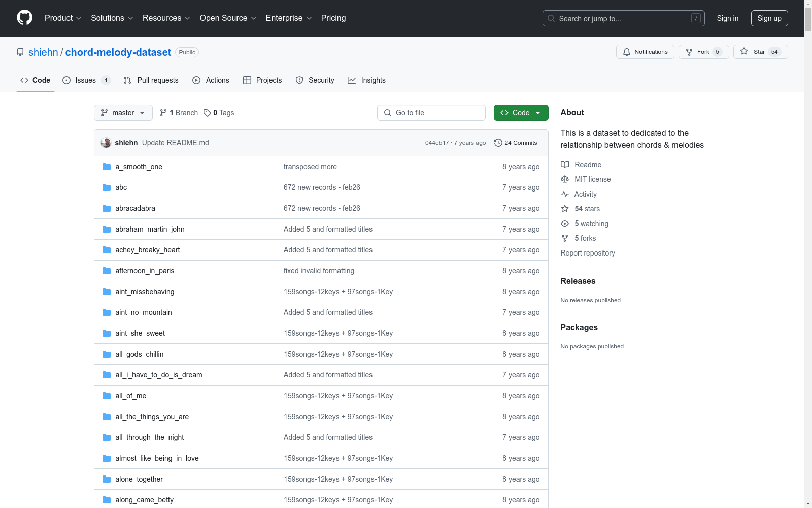Open the aint_no_mountain folder

click(x=144, y=312)
